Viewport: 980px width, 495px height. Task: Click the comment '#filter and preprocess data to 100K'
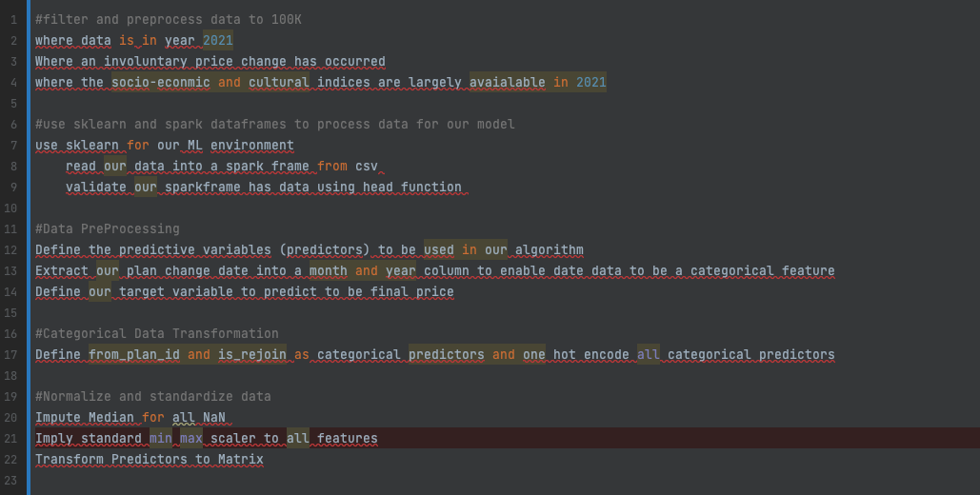(x=169, y=20)
